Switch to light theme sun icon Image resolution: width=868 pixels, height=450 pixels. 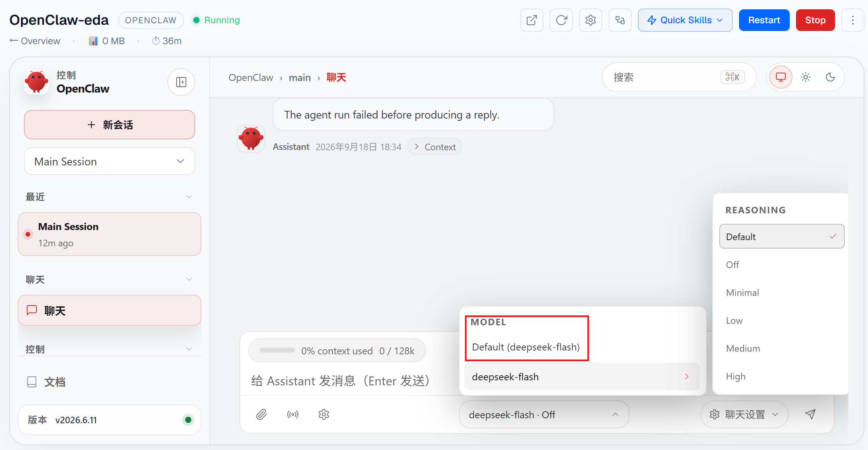[806, 77]
